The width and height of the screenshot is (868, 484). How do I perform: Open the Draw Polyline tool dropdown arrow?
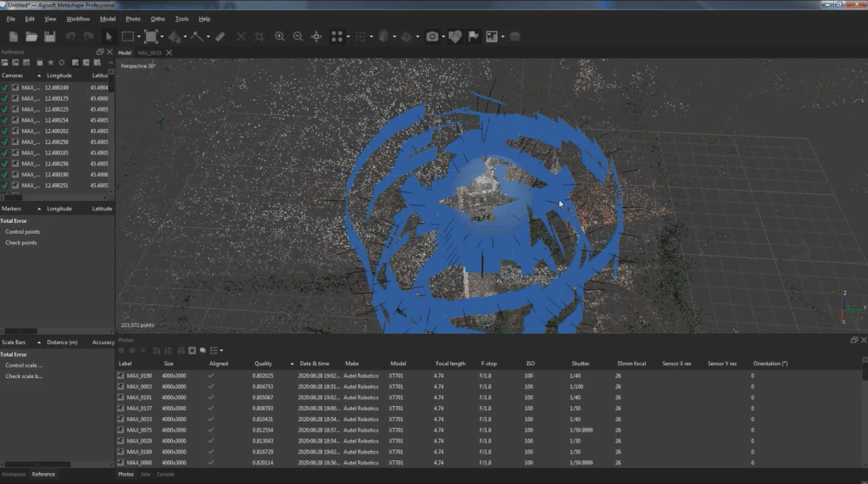(x=209, y=37)
